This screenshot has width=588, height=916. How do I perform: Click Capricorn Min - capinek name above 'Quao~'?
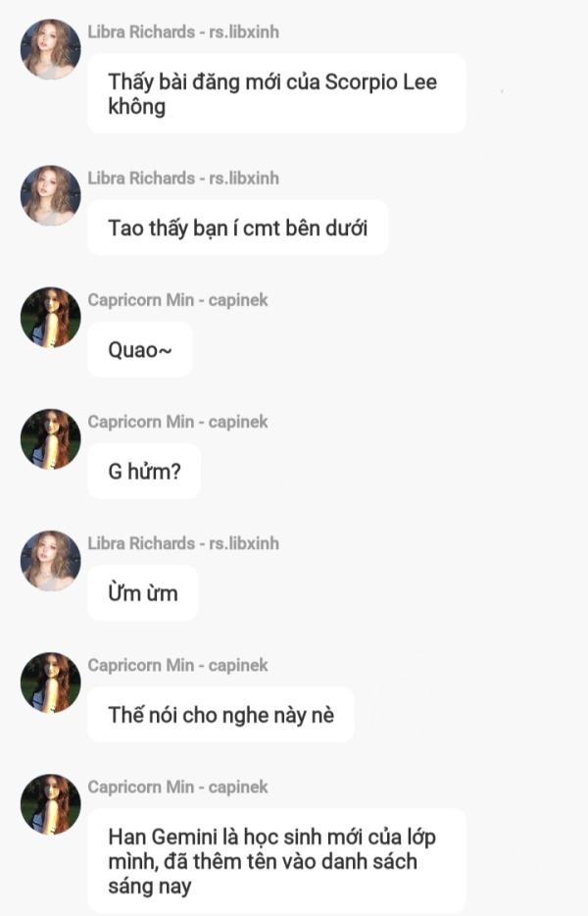[x=177, y=300]
